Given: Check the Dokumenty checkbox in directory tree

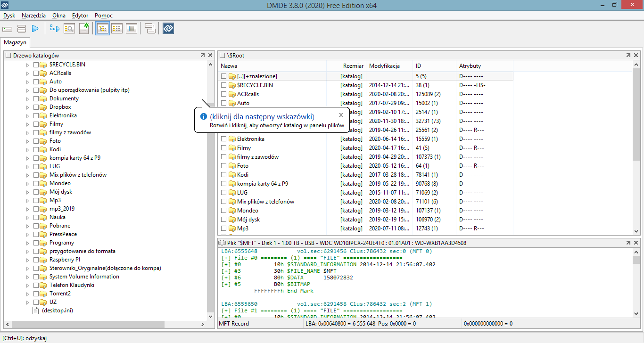Looking at the screenshot, I should (x=36, y=98).
